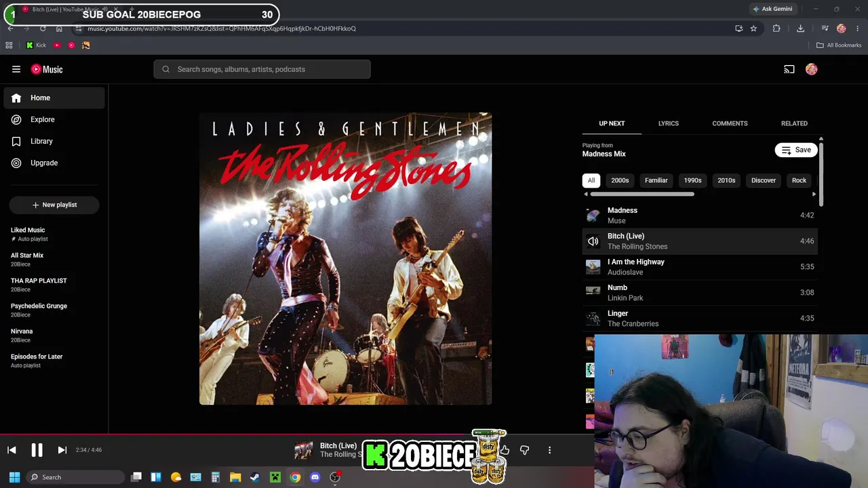
Task: Select the Rock filter chip
Action: click(x=799, y=180)
